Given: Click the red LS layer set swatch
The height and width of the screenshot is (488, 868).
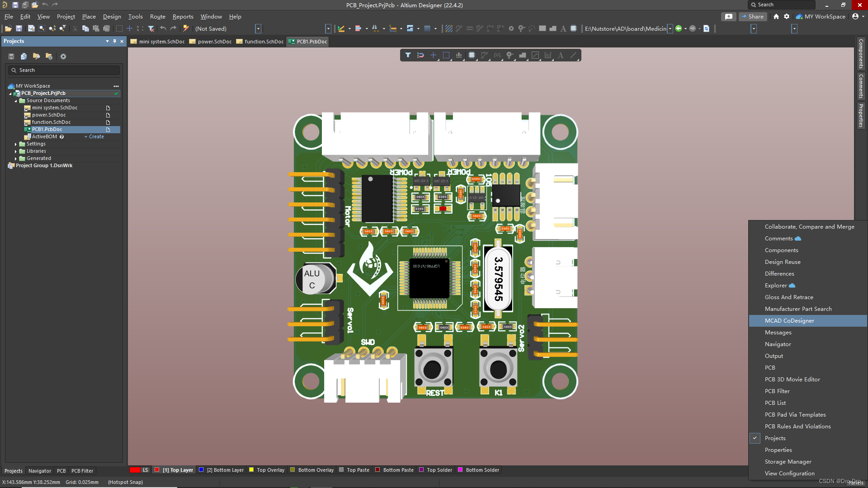Looking at the screenshot, I should 135,470.
